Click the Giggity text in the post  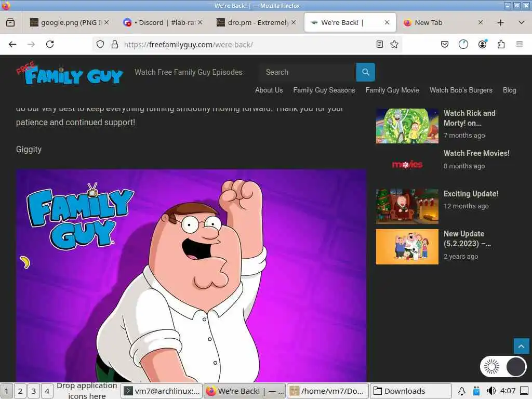(29, 150)
